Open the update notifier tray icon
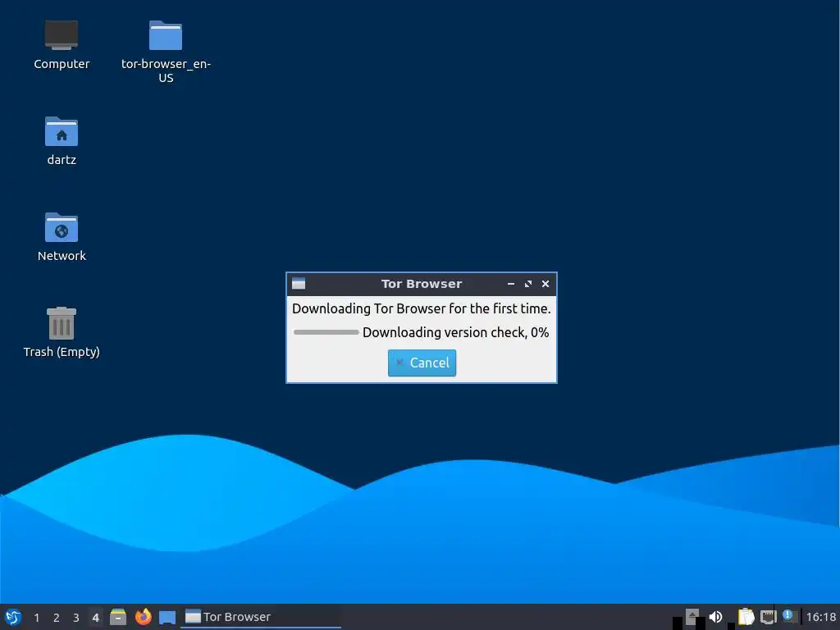Screen dimensions: 840x630 [788, 615]
